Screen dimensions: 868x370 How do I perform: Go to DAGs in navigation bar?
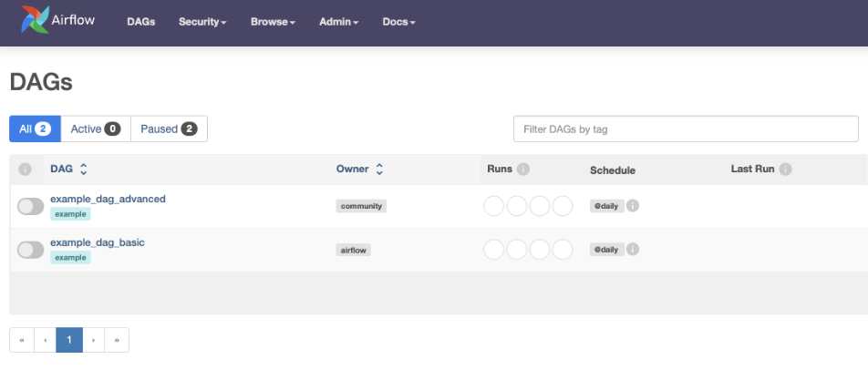click(140, 22)
